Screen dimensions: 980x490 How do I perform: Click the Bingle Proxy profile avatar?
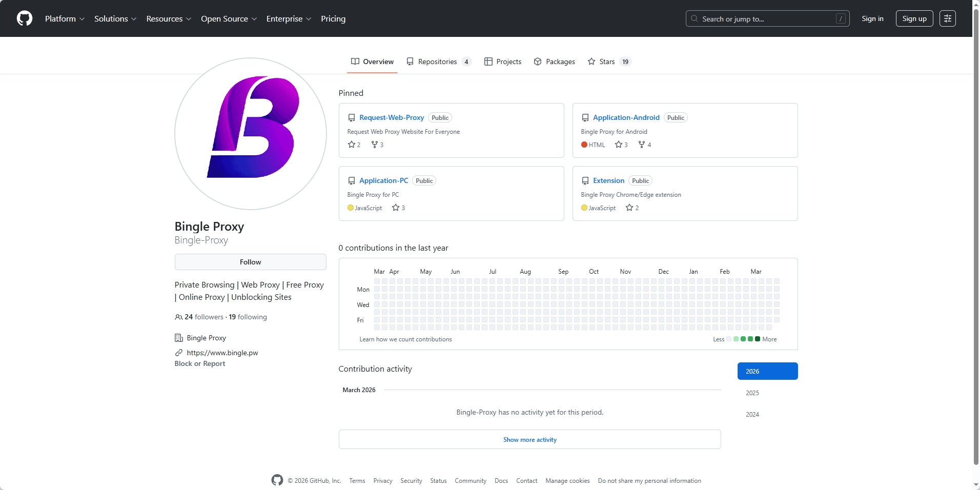(x=251, y=134)
